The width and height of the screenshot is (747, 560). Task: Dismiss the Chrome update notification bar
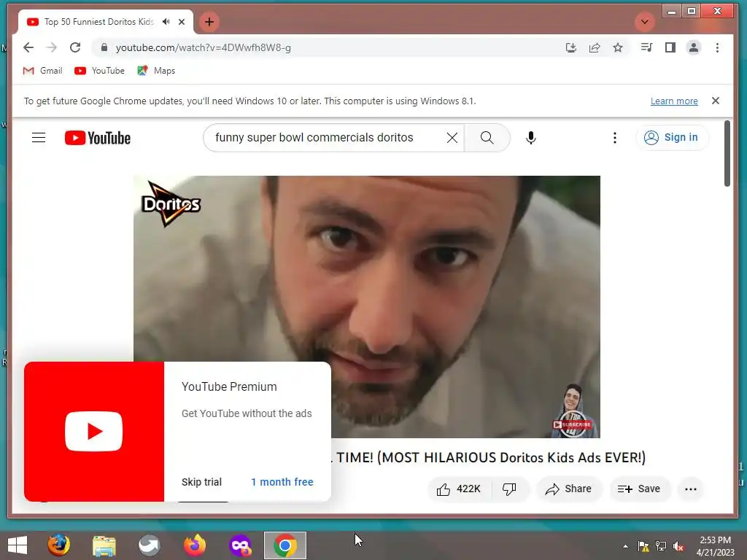[x=715, y=101]
